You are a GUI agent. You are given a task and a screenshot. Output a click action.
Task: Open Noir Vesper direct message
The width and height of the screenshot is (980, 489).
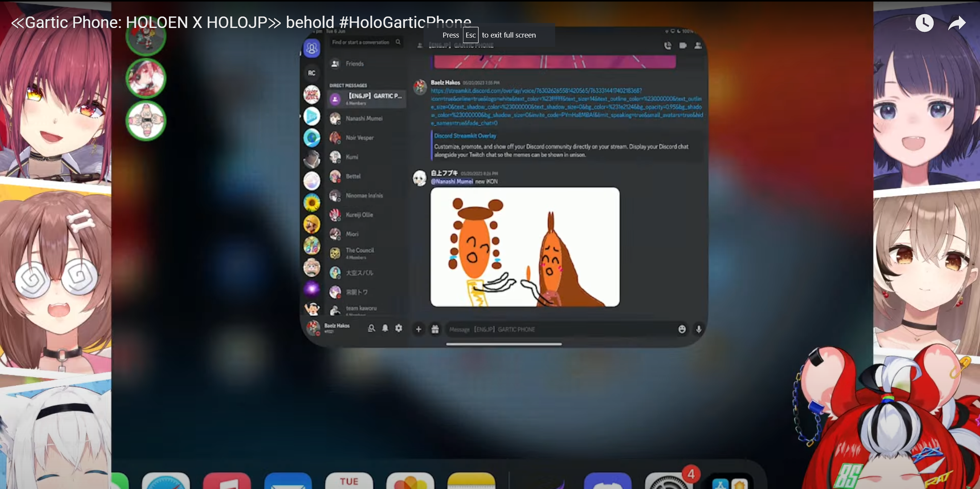[367, 138]
